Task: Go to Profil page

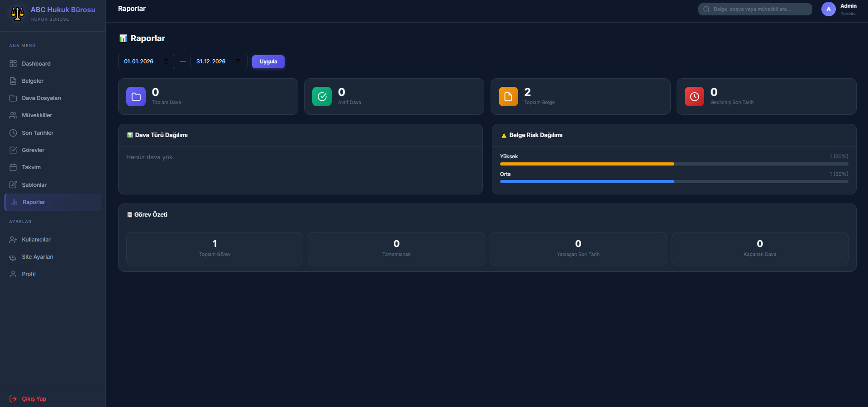Action: (52, 274)
